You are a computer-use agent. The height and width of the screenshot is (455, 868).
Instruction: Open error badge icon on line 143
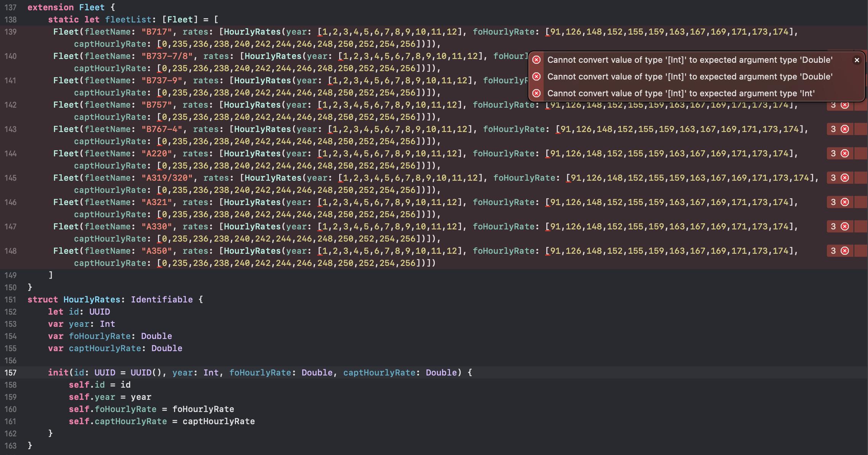[845, 129]
